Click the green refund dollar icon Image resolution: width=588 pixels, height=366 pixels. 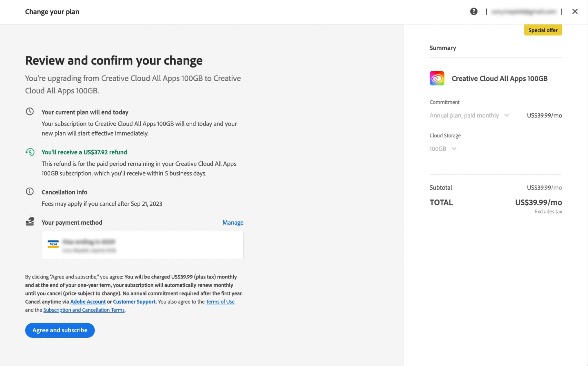tap(30, 152)
